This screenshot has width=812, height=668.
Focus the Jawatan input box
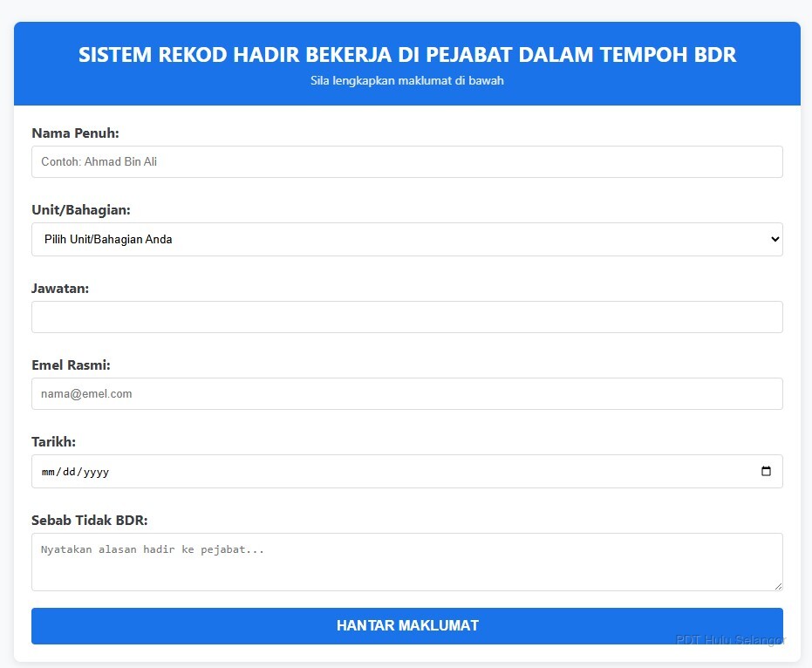(x=406, y=317)
